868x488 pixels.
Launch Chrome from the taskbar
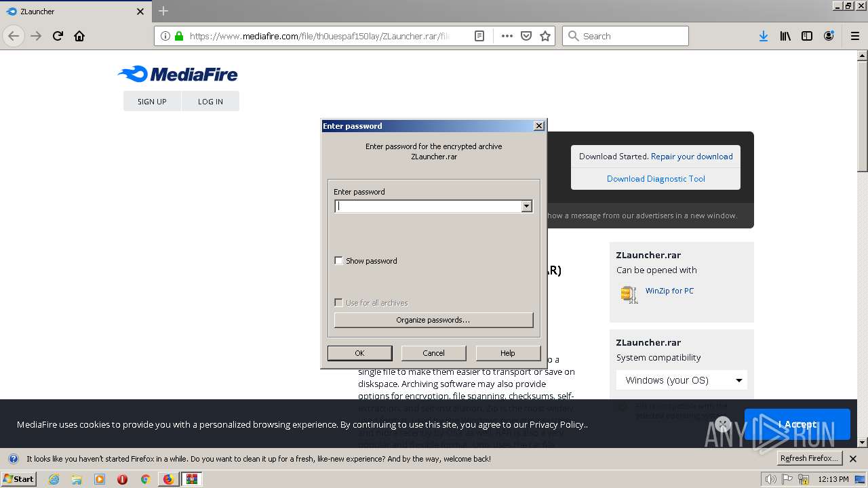[x=145, y=479]
